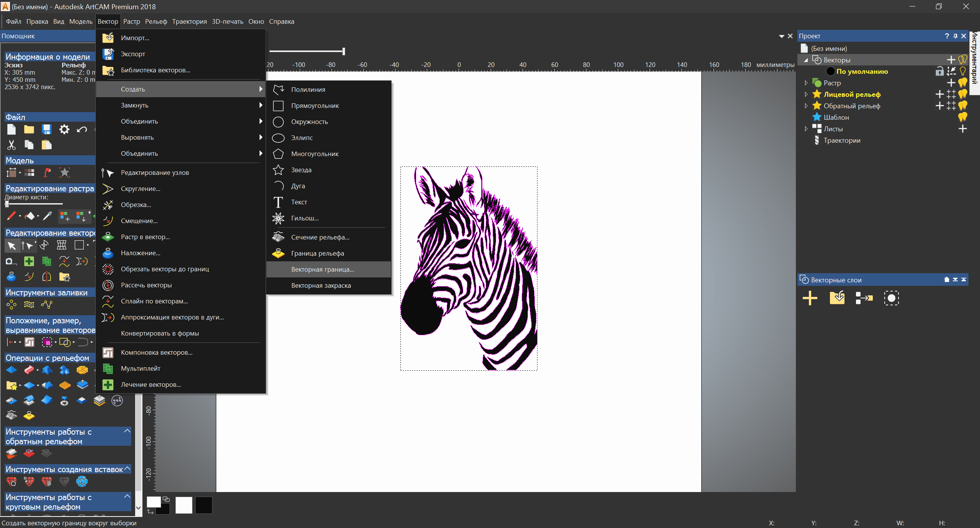
Task: Pick the black color swatch
Action: point(203,505)
